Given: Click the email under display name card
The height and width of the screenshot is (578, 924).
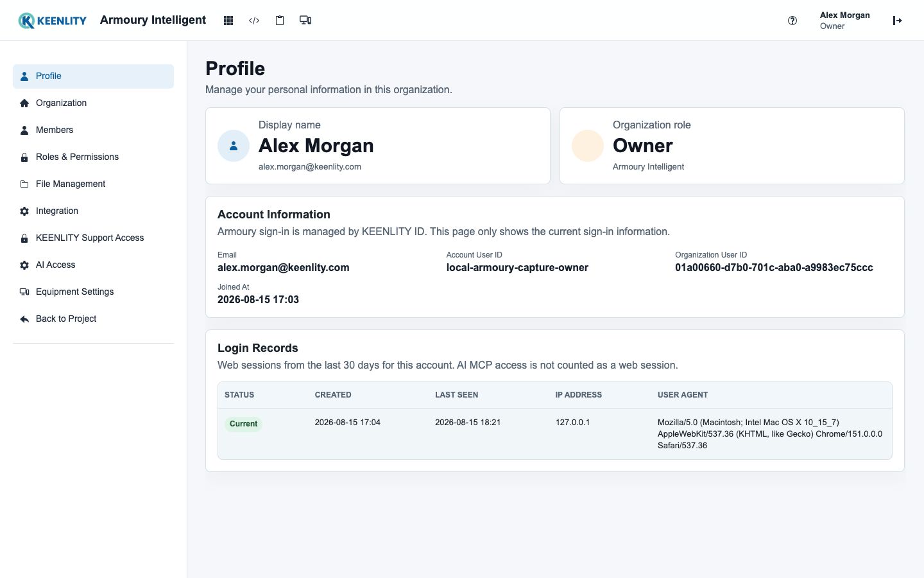Looking at the screenshot, I should point(309,167).
